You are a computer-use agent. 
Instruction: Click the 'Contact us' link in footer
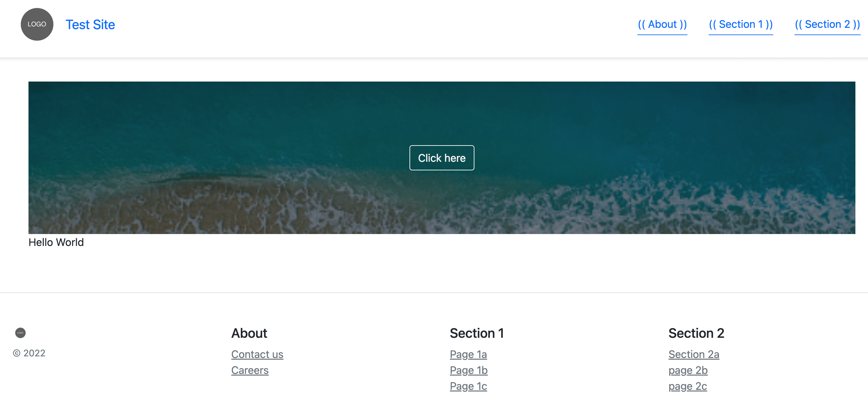[257, 354]
